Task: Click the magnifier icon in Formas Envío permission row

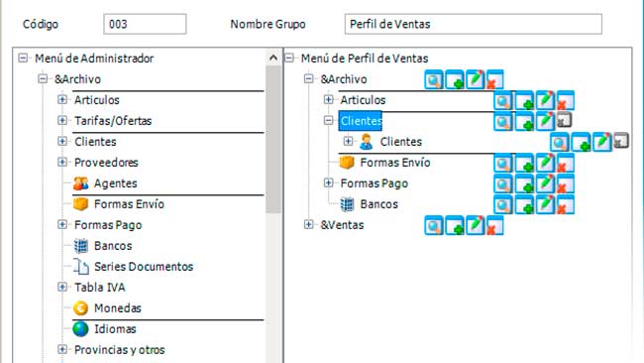Action: coord(503,164)
